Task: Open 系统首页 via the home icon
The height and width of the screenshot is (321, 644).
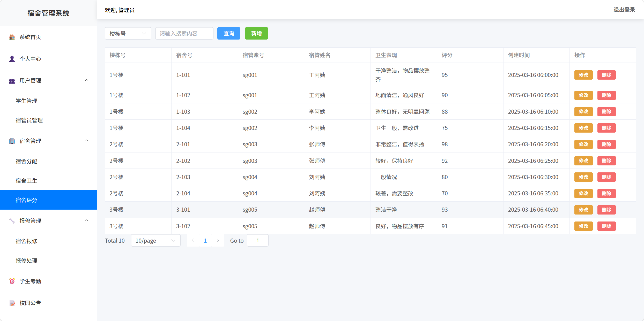Action: click(12, 37)
